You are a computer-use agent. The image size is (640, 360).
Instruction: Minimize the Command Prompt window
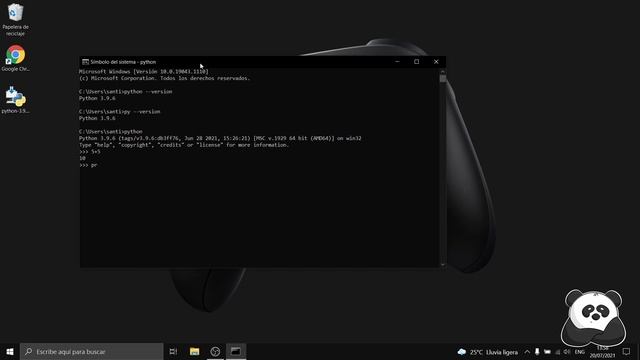coord(398,62)
